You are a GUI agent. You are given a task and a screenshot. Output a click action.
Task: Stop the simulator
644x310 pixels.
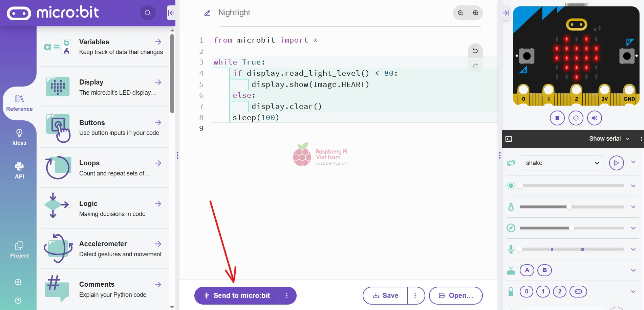point(557,118)
